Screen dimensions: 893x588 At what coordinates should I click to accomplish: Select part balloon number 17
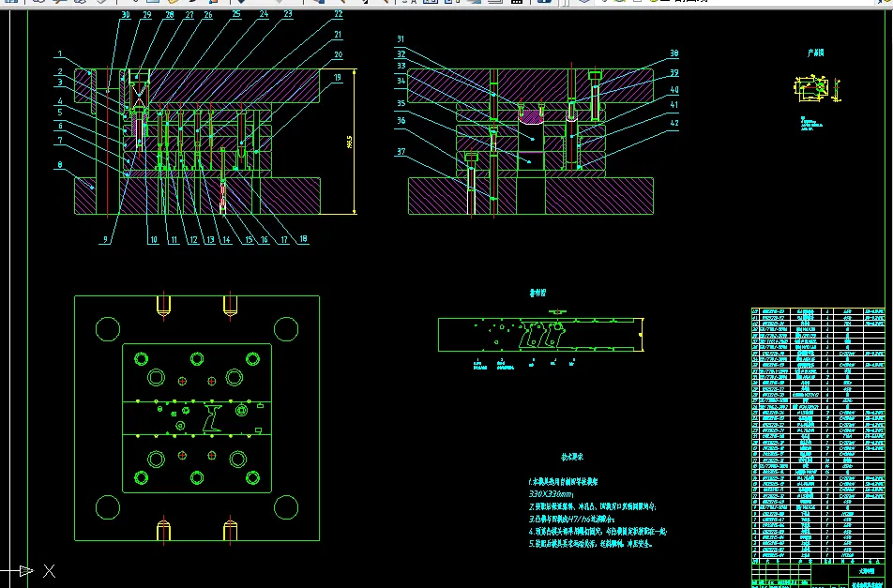[x=284, y=240]
